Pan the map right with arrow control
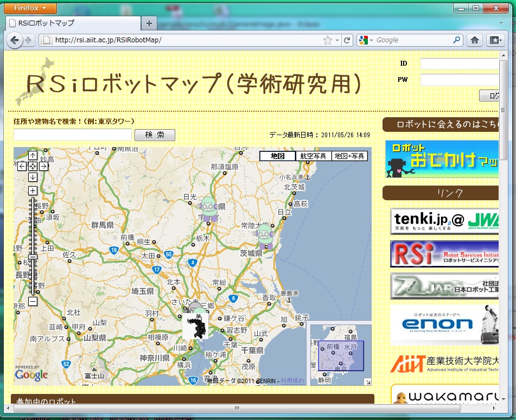Screen dimensions: 516x420 pos(43,166)
